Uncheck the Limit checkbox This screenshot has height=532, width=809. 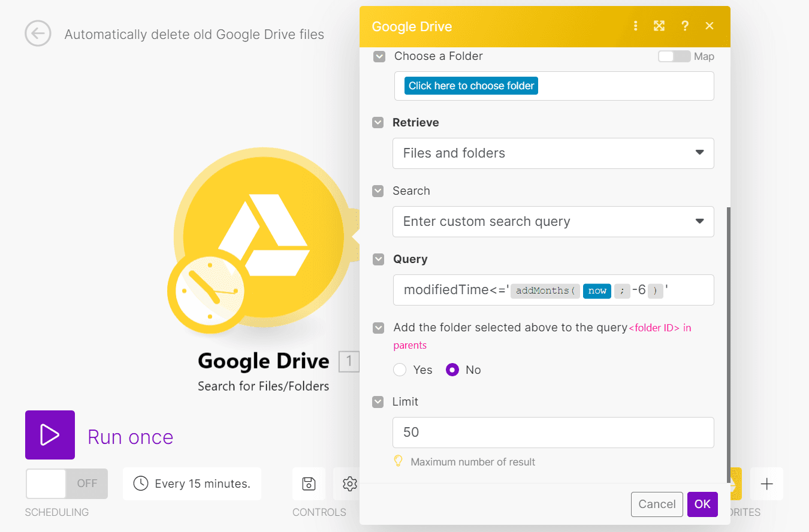pyautogui.click(x=378, y=402)
